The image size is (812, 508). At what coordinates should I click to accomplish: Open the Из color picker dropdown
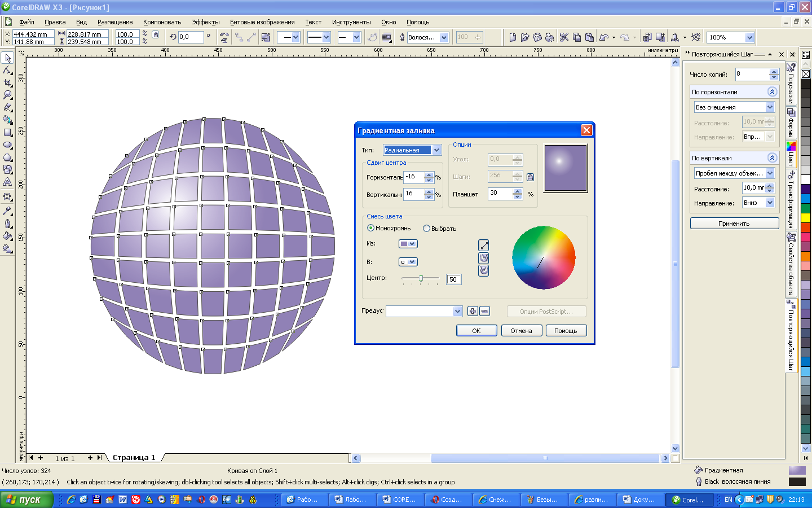[408, 244]
